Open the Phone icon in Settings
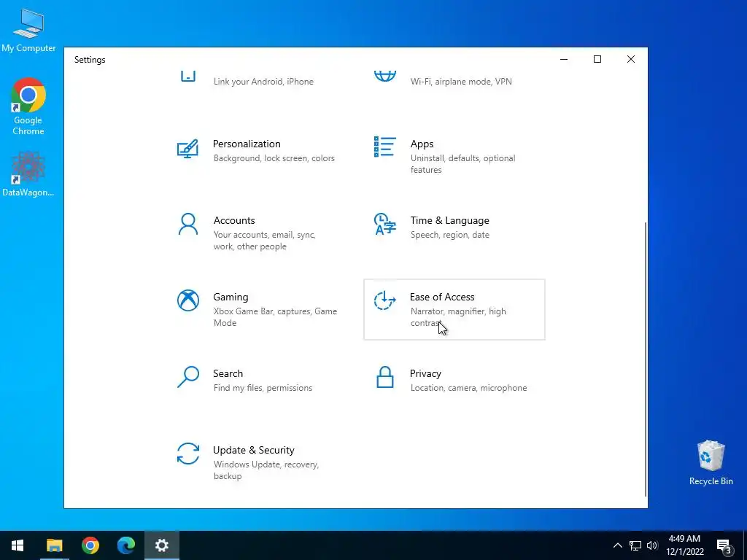The image size is (747, 560). click(x=188, y=76)
